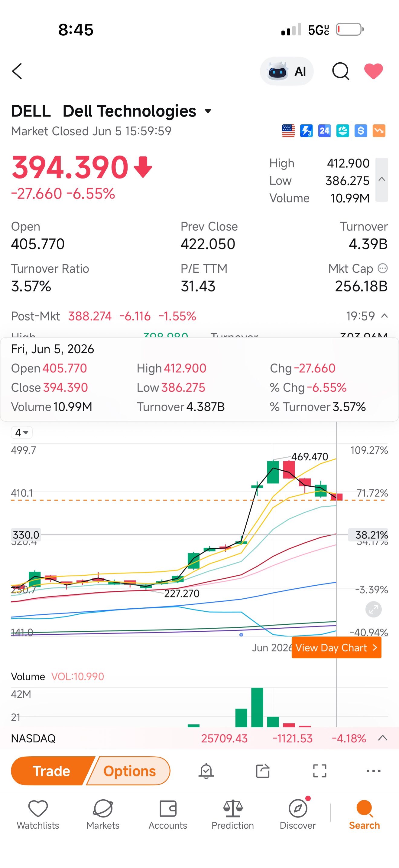The width and height of the screenshot is (399, 868).
Task: Tap the blue lightning bolt badge
Action: pos(306,131)
